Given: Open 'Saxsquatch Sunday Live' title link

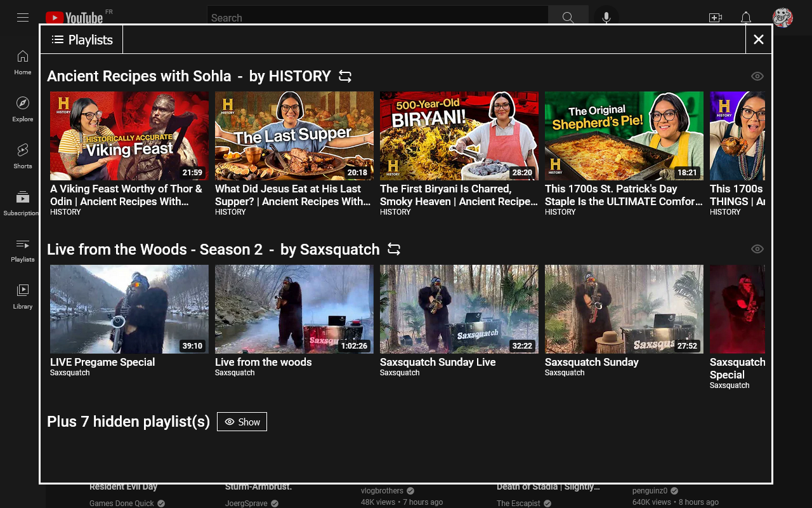Looking at the screenshot, I should coord(438,362).
